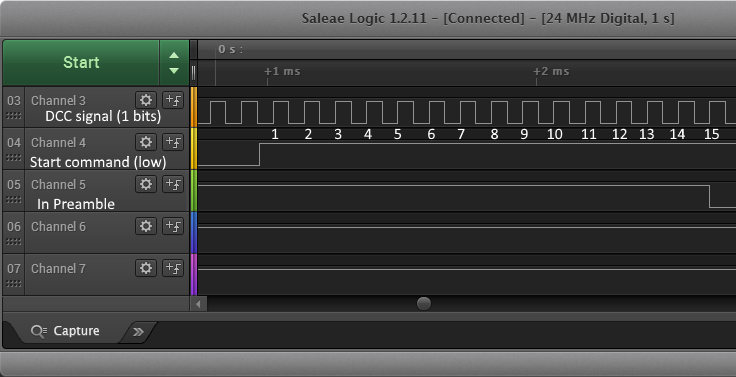Open Channel 5 settings gear
The height and width of the screenshot is (377, 736).
(x=146, y=184)
